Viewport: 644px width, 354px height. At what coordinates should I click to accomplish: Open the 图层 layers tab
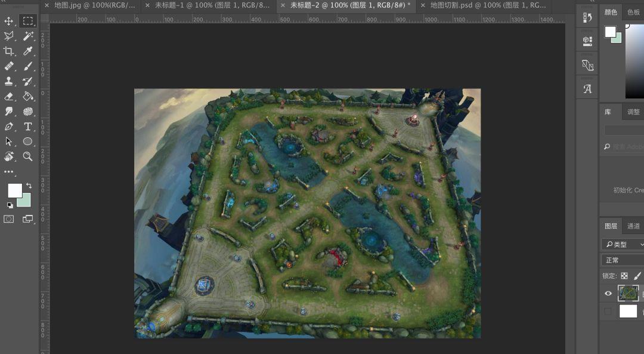(611, 226)
